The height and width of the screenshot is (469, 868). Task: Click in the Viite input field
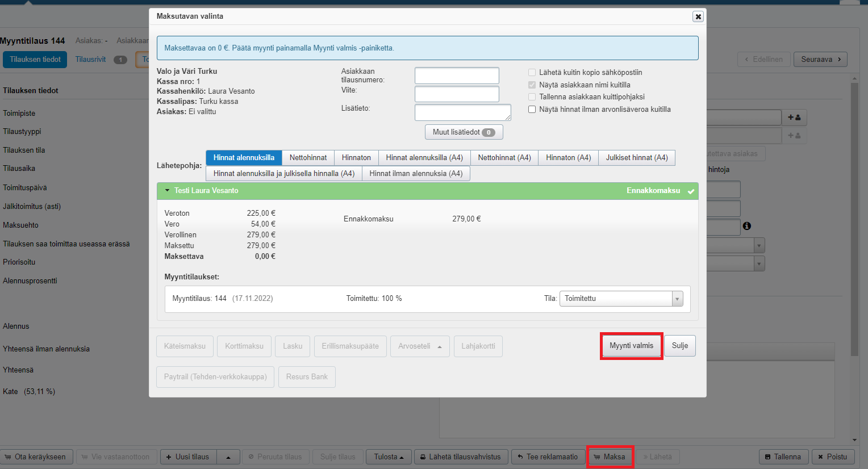[457, 94]
